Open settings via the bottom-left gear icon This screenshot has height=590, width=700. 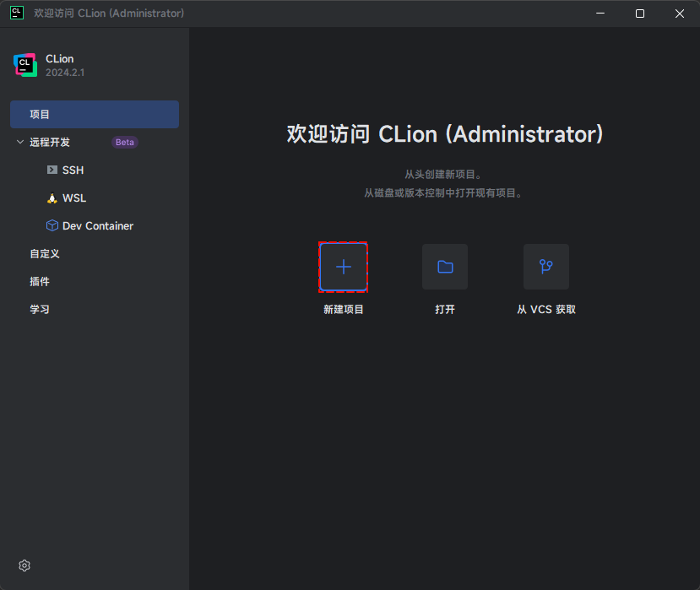pos(24,566)
